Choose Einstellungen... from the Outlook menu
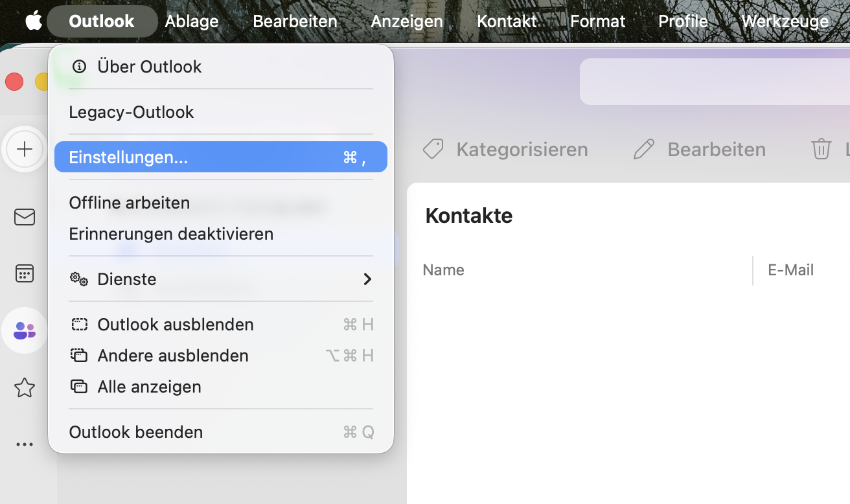Screen dimensions: 850x504 click(220, 157)
